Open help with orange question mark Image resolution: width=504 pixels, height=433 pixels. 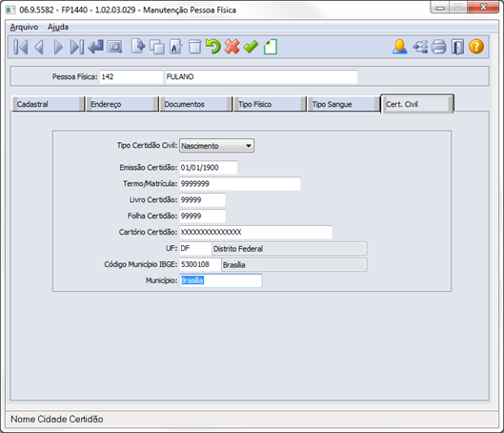tap(476, 47)
